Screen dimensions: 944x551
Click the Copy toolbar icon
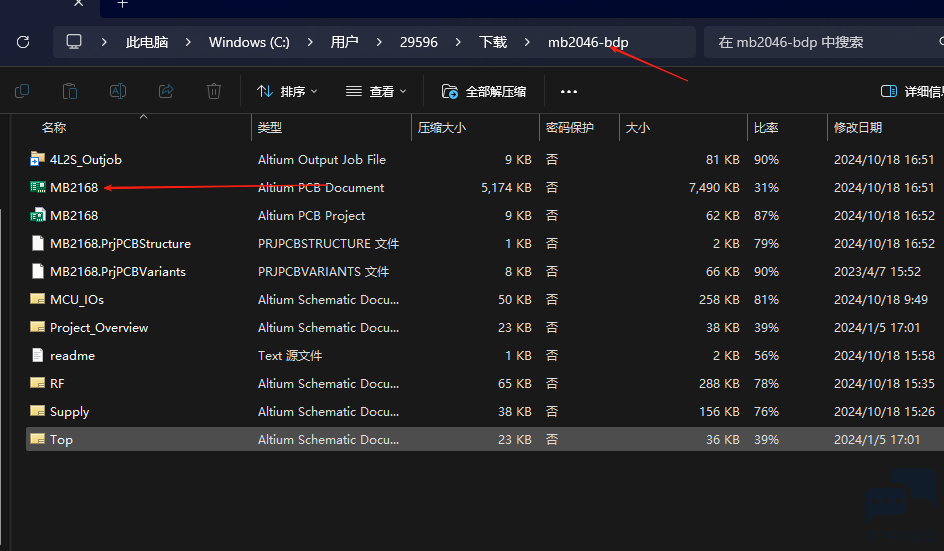click(22, 92)
